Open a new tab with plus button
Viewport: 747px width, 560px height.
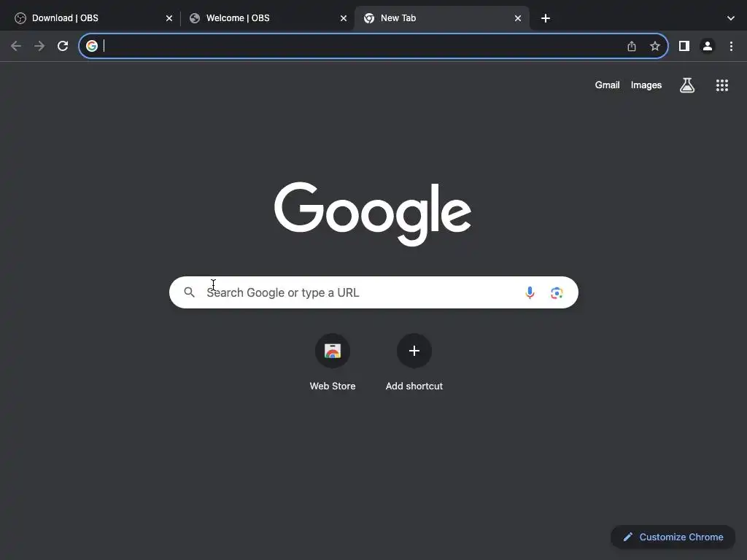point(546,18)
